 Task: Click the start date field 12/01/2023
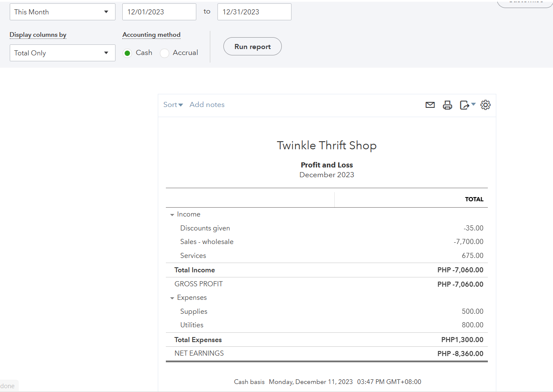point(159,12)
